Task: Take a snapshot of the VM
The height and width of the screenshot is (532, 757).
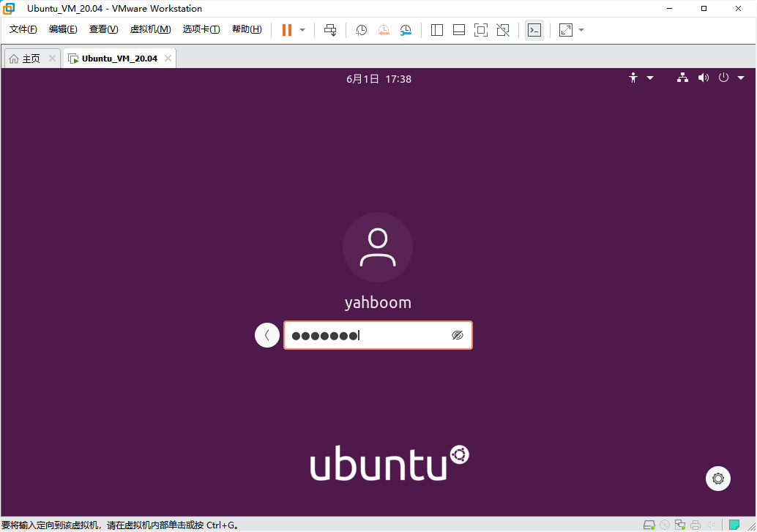Action: [x=361, y=30]
